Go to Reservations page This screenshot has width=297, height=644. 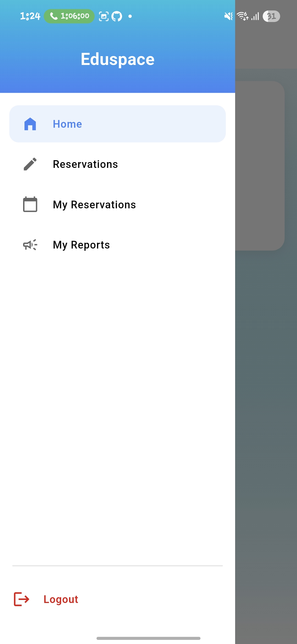pos(117,164)
